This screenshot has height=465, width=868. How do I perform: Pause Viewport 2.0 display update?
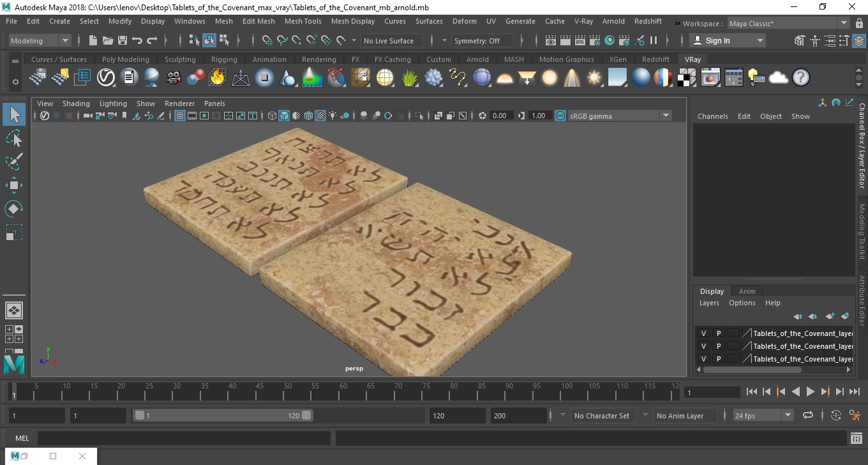pyautogui.click(x=654, y=40)
